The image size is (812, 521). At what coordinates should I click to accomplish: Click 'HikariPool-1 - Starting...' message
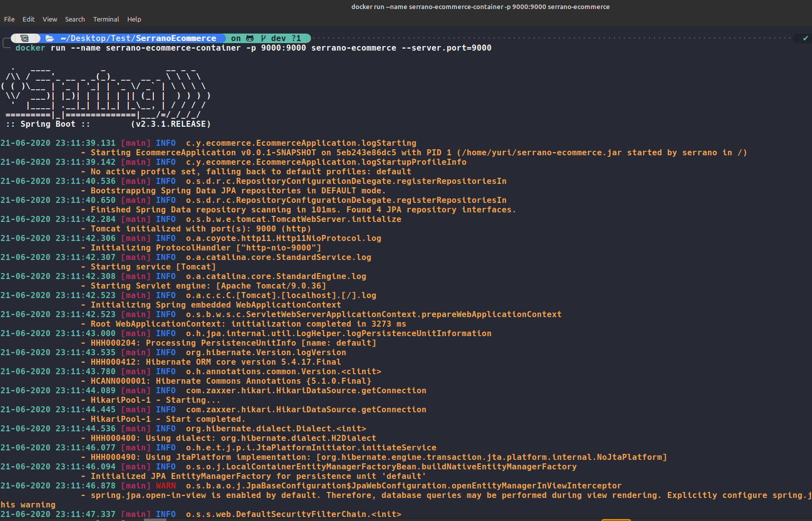pyautogui.click(x=156, y=400)
